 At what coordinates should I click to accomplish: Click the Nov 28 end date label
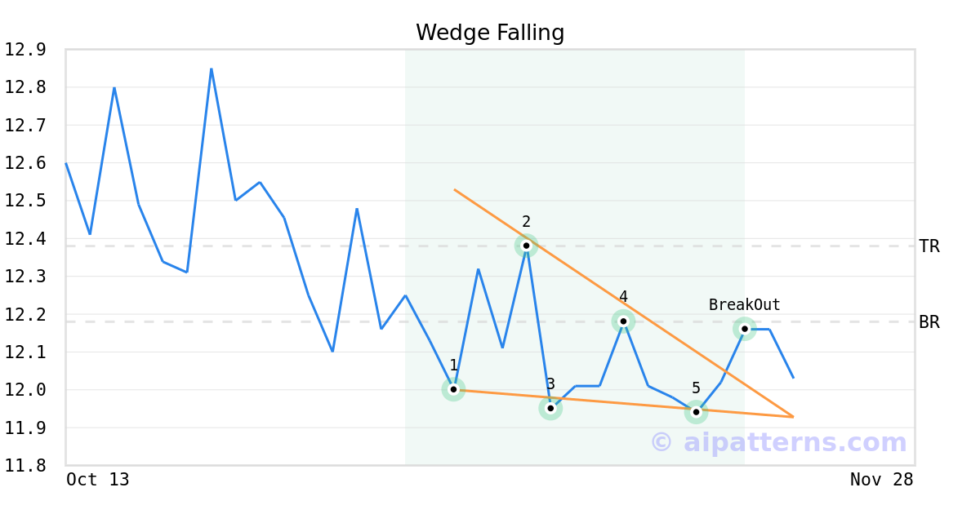tap(881, 480)
